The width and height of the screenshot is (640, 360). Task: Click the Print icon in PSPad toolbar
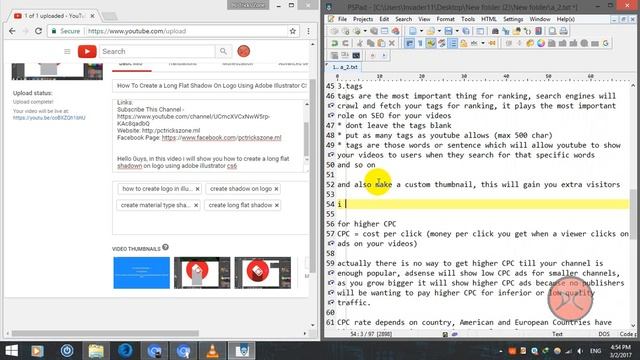coord(563,31)
